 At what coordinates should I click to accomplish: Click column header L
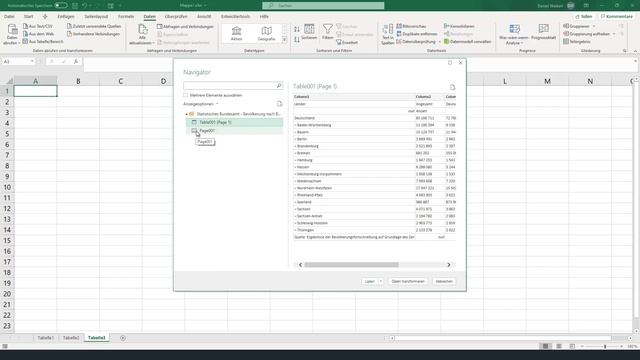point(505,81)
